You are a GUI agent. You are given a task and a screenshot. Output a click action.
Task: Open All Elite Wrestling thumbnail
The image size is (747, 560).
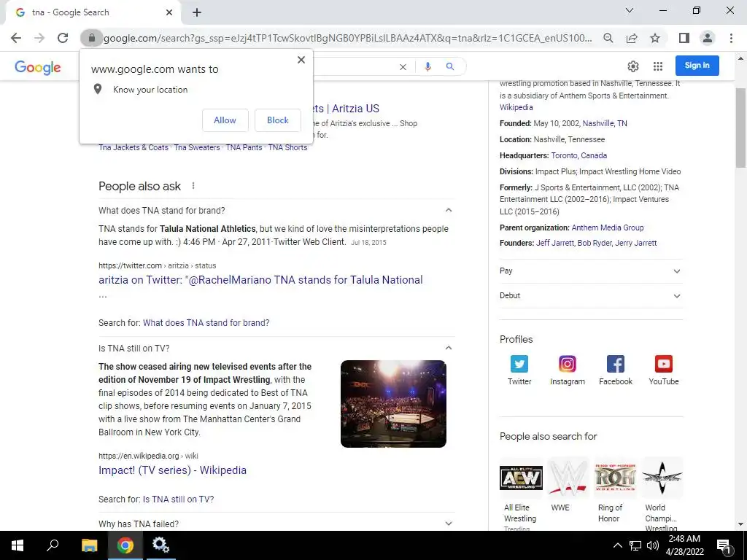[x=521, y=478]
